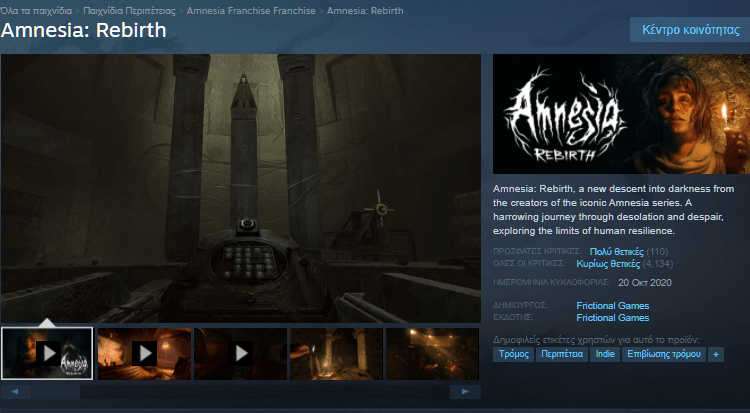Click the ΔΗΜΙΟΥΡΓΟΣ label
The image size is (750, 413).
coord(520,305)
